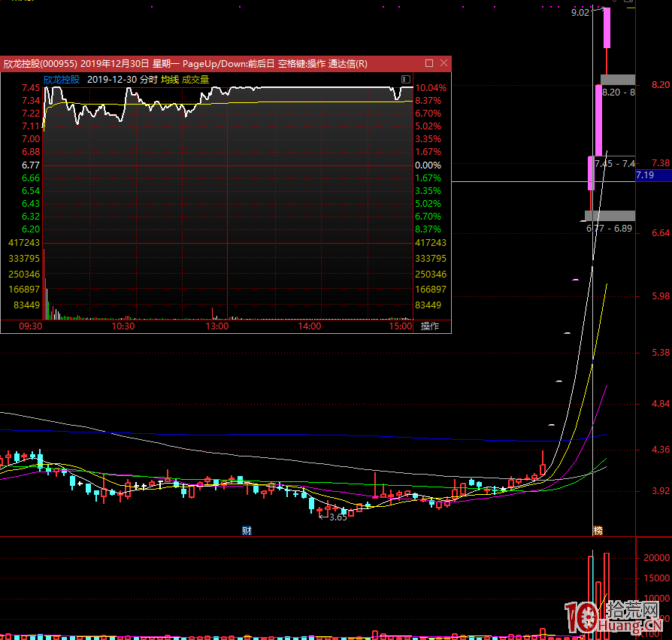Click the 2019-12-30 分时 date label
The width and height of the screenshot is (672, 640).
123,79
